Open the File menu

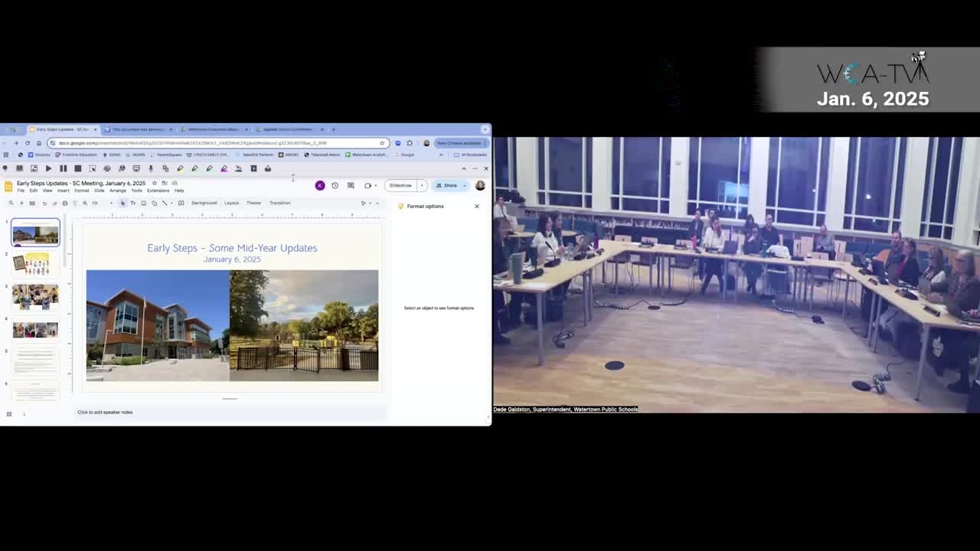click(21, 191)
